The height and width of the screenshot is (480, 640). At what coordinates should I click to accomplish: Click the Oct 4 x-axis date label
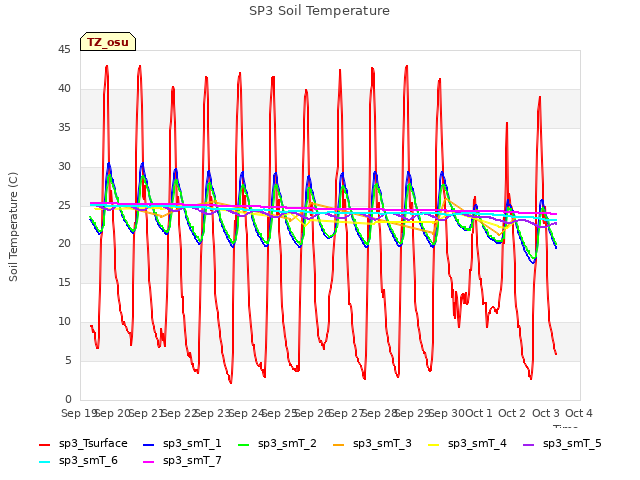(579, 413)
